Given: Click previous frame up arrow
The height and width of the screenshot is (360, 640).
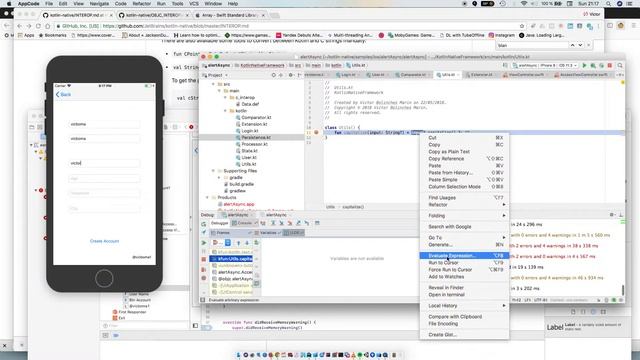Looking at the screenshot, I should pyautogui.click(x=238, y=243).
